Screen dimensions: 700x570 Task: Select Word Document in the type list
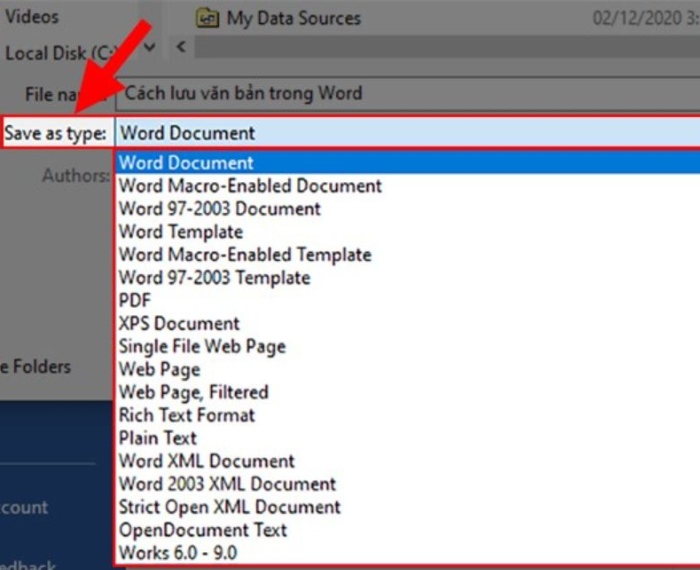click(408, 162)
